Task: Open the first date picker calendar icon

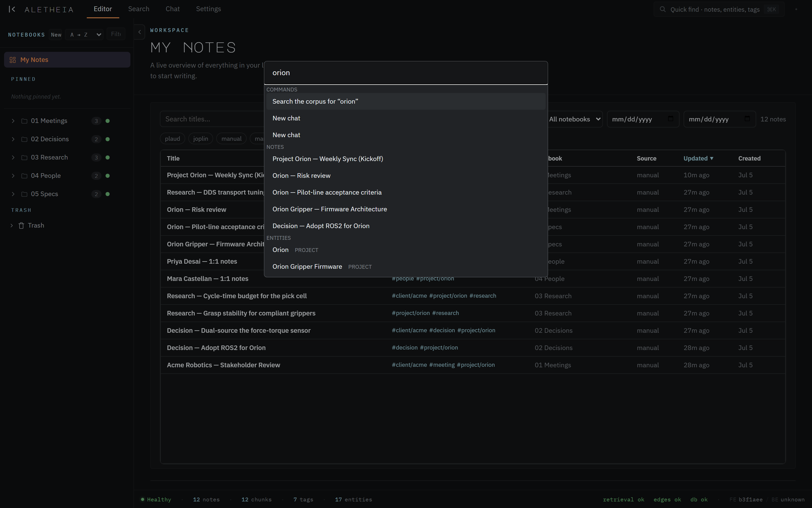Action: coord(670,119)
